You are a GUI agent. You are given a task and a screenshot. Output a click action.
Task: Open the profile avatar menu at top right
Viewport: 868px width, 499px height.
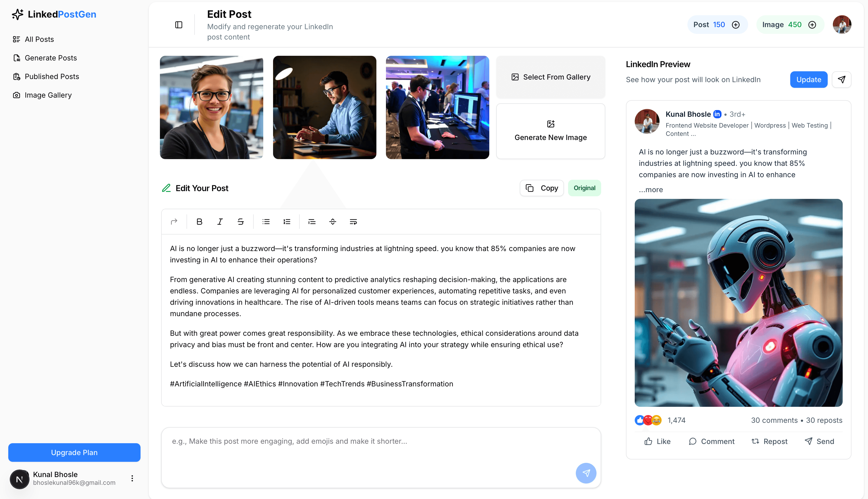[842, 24]
